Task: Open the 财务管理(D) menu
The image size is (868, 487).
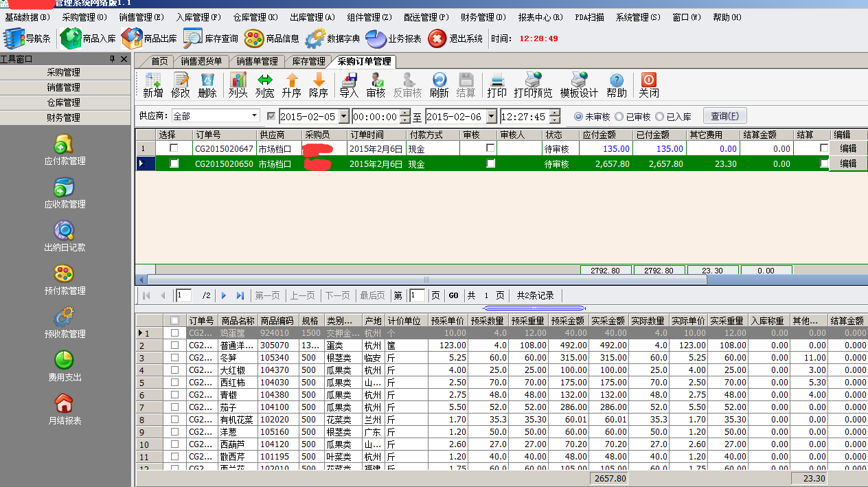Action: click(x=483, y=17)
